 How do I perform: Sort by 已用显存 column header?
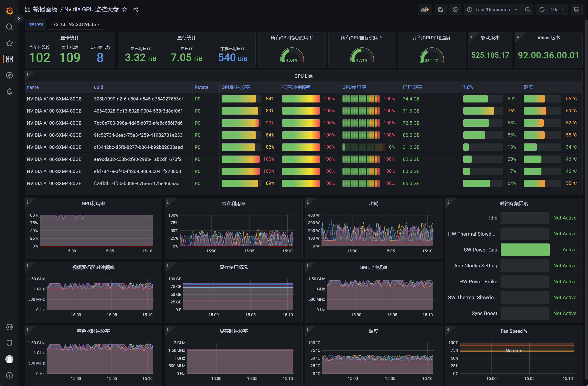pos(412,87)
